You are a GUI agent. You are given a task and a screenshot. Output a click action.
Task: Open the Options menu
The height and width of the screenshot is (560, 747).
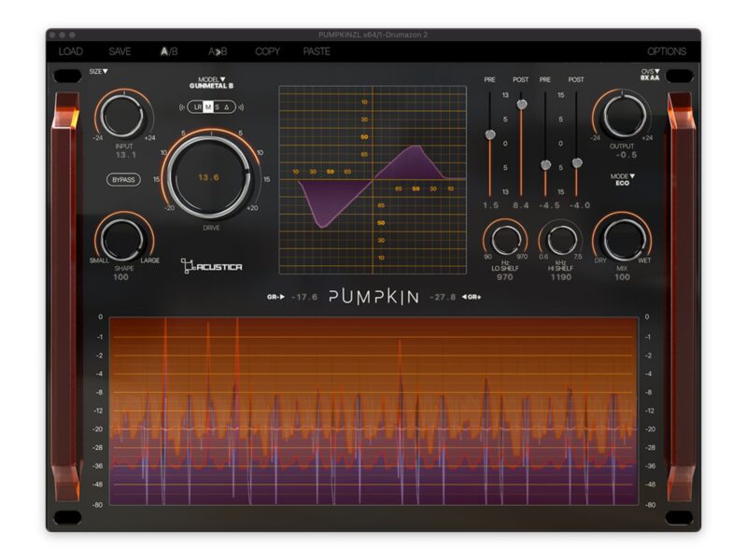[x=666, y=51]
